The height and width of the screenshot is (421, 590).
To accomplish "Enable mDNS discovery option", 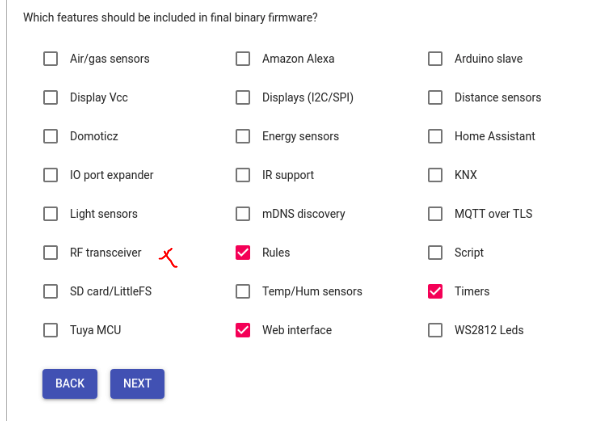I will click(243, 214).
